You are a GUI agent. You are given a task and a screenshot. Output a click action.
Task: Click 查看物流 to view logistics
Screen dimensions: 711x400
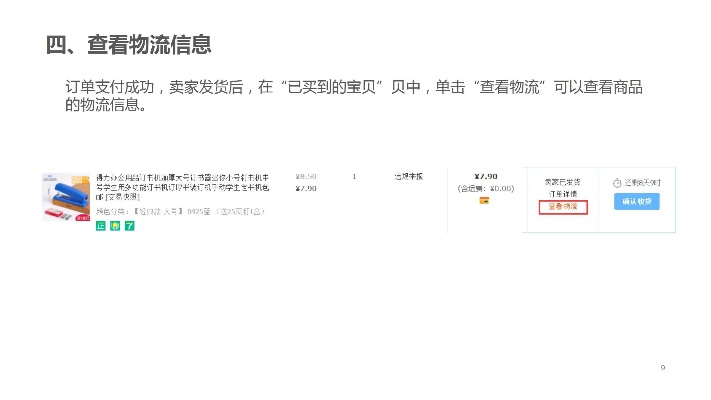(x=562, y=207)
